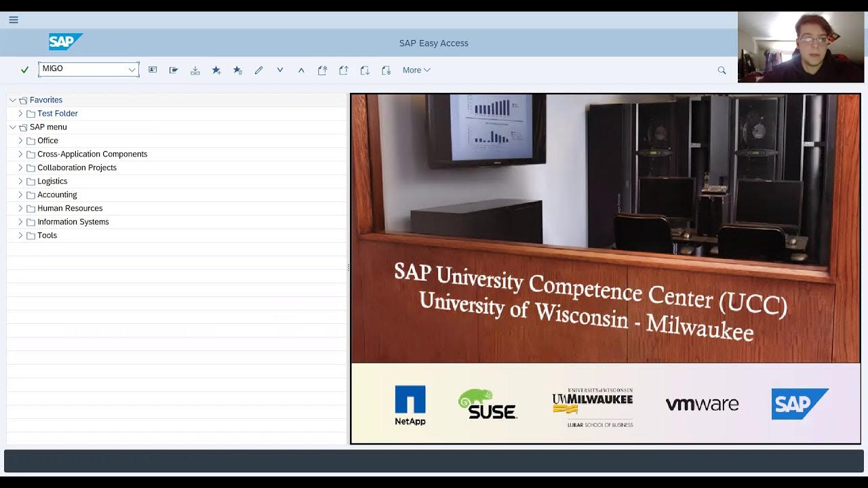Click the last page icon
The height and width of the screenshot is (488, 868).
[x=386, y=70]
